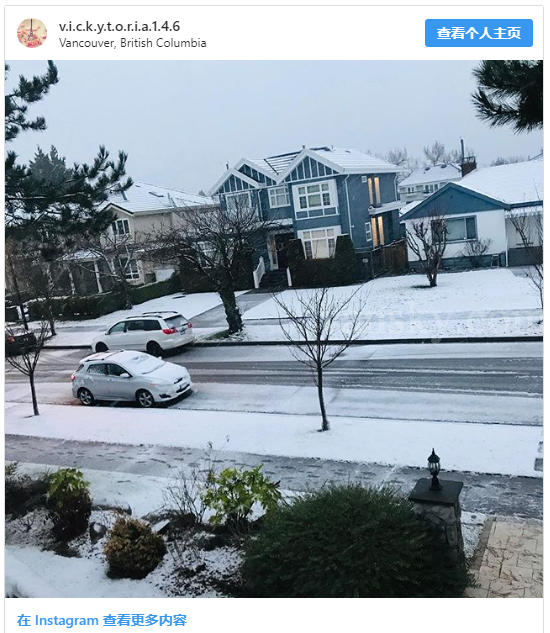550x633 pixels.
Task: Open the Vancouver, British Columbia location link
Action: click(132, 43)
